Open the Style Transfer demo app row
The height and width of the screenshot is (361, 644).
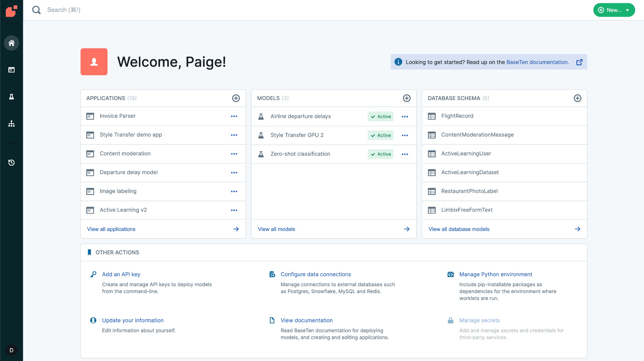click(163, 135)
